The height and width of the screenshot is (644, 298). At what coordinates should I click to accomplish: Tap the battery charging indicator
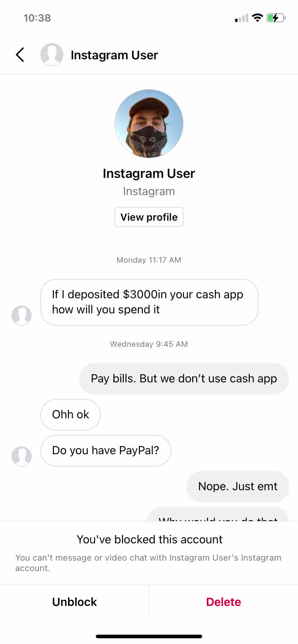click(276, 18)
